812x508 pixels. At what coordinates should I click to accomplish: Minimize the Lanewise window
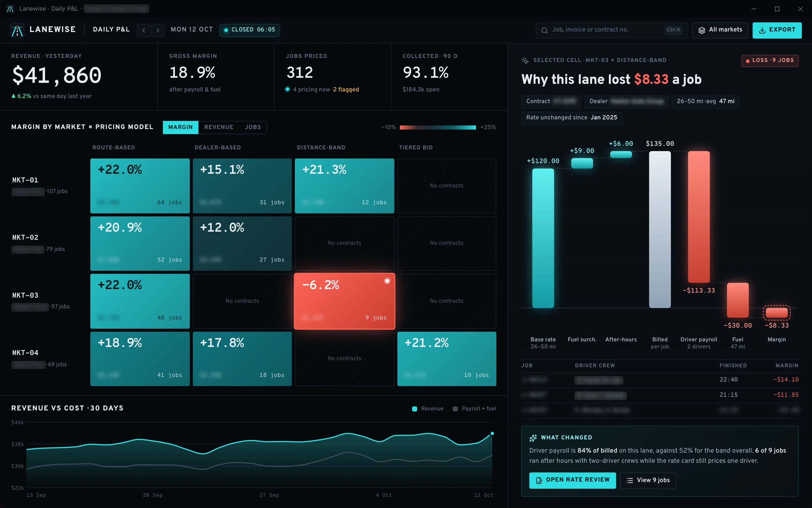[x=754, y=9]
